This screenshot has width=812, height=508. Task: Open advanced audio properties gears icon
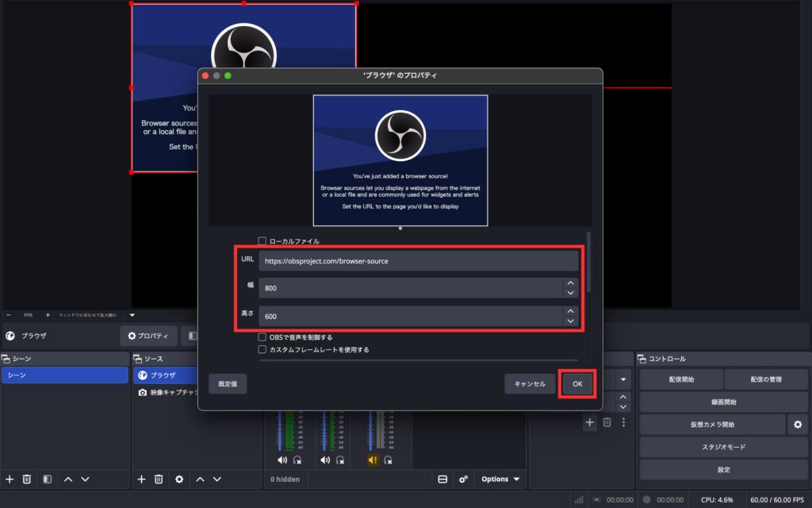pyautogui.click(x=463, y=479)
